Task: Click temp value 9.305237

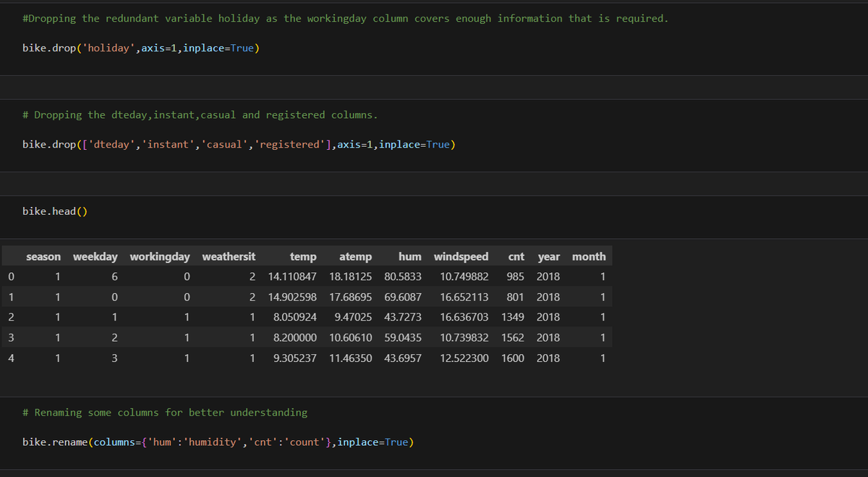Action: [x=295, y=358]
